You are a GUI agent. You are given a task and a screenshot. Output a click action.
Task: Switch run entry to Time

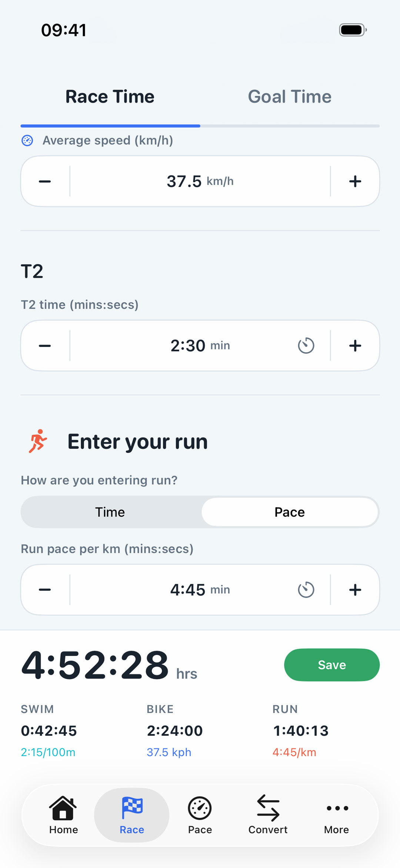pyautogui.click(x=110, y=512)
